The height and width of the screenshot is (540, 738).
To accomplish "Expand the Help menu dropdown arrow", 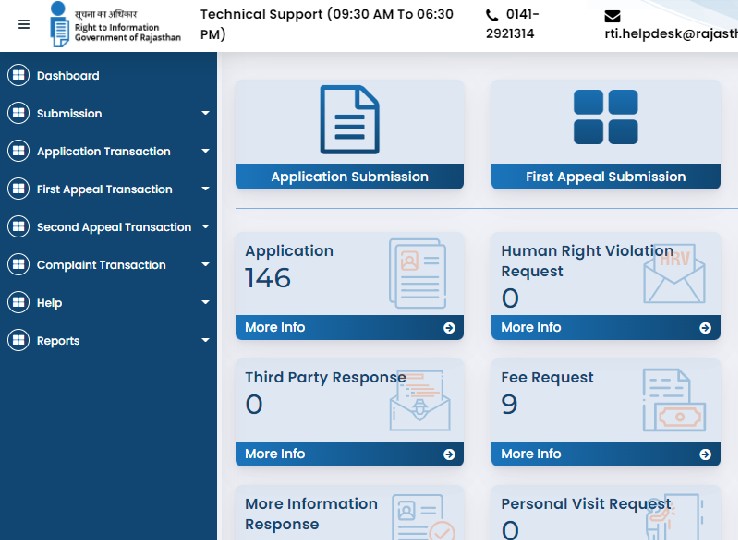I will (x=205, y=303).
